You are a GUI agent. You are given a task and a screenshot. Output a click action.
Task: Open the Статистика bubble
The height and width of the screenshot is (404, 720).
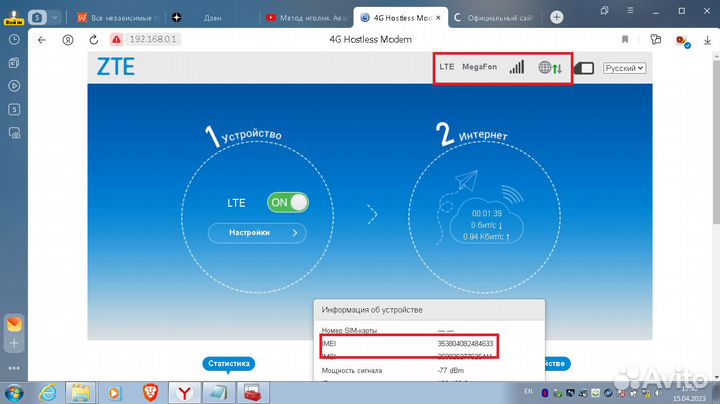click(229, 364)
